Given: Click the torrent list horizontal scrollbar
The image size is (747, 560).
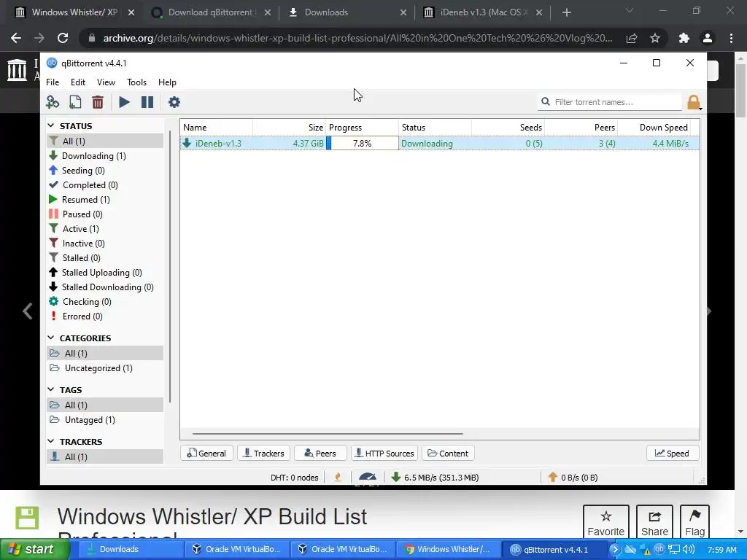Looking at the screenshot, I should coord(328,434).
